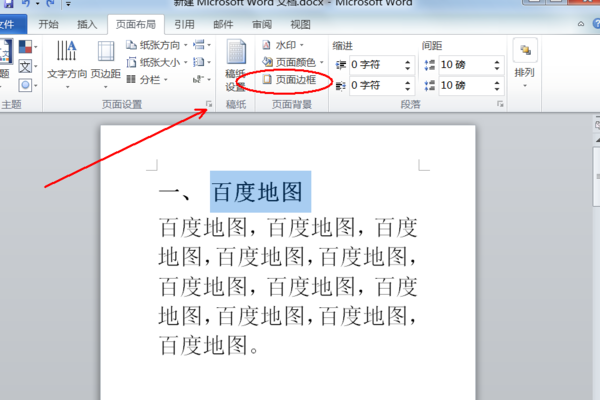Minimize the ribbon with the caret icon

click(x=581, y=24)
